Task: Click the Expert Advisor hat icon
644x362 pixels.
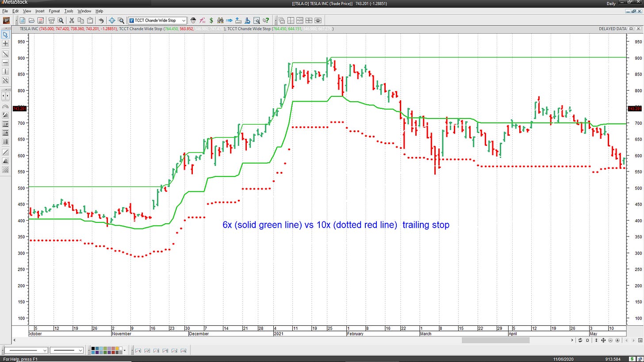Action: [193, 20]
